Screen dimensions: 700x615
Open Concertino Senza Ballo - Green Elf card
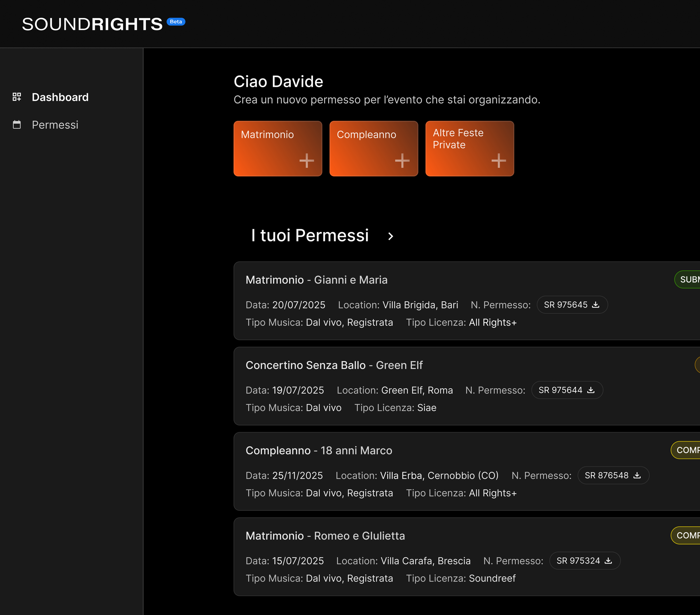334,365
